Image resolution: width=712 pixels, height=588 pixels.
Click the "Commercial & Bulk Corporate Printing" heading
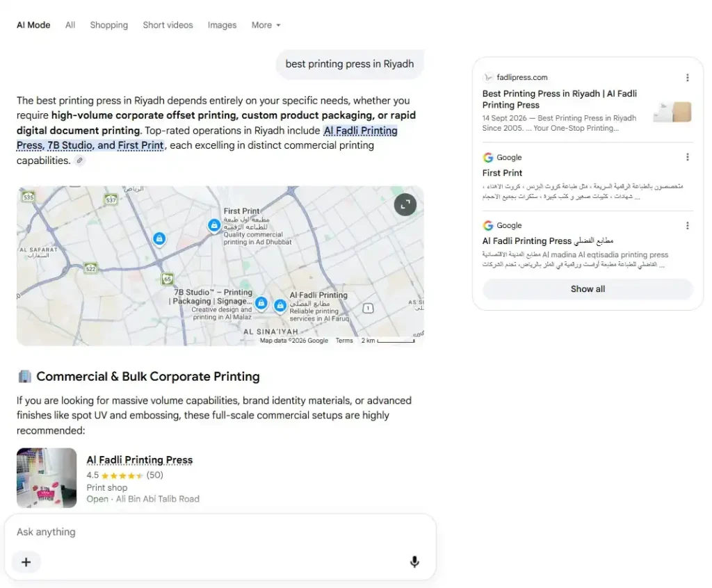[x=148, y=377]
